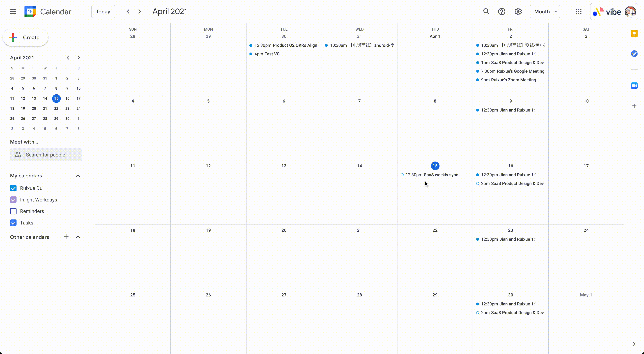Open the Tasks side panel icon

(634, 53)
